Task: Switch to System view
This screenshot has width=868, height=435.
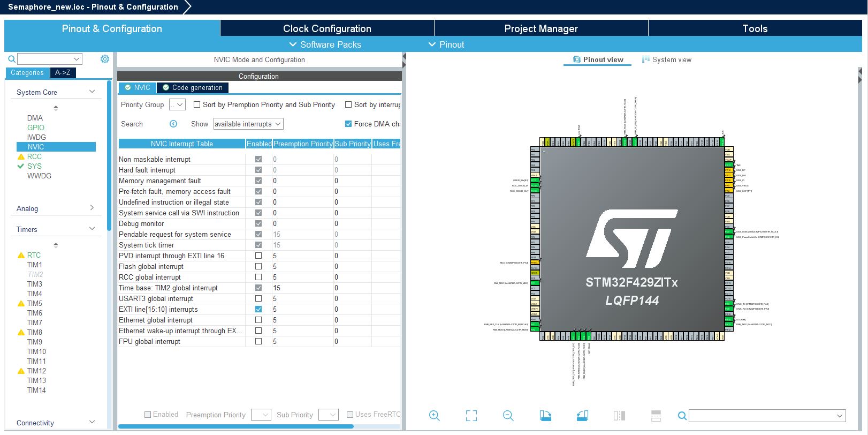Action: coord(667,59)
